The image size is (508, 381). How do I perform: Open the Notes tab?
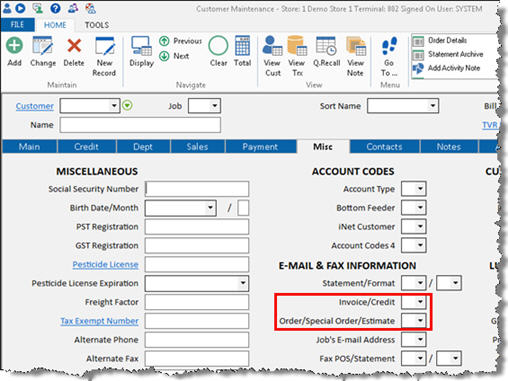tap(449, 147)
